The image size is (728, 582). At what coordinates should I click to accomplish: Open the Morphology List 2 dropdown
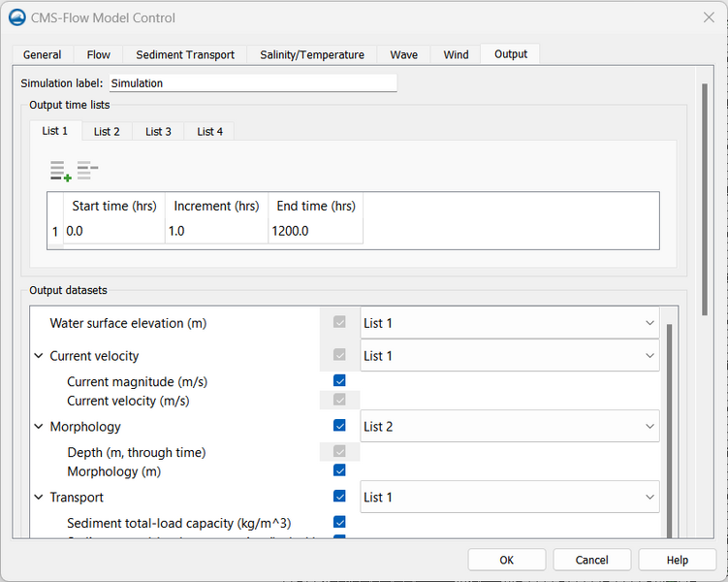coord(510,426)
